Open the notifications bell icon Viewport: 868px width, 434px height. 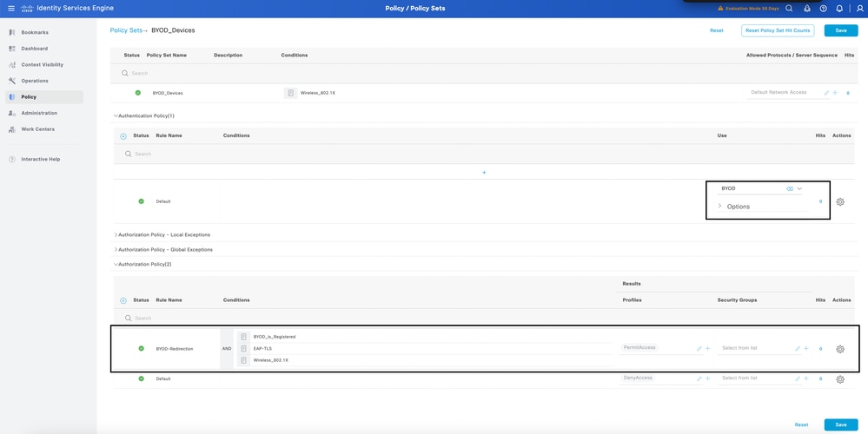pyautogui.click(x=840, y=9)
